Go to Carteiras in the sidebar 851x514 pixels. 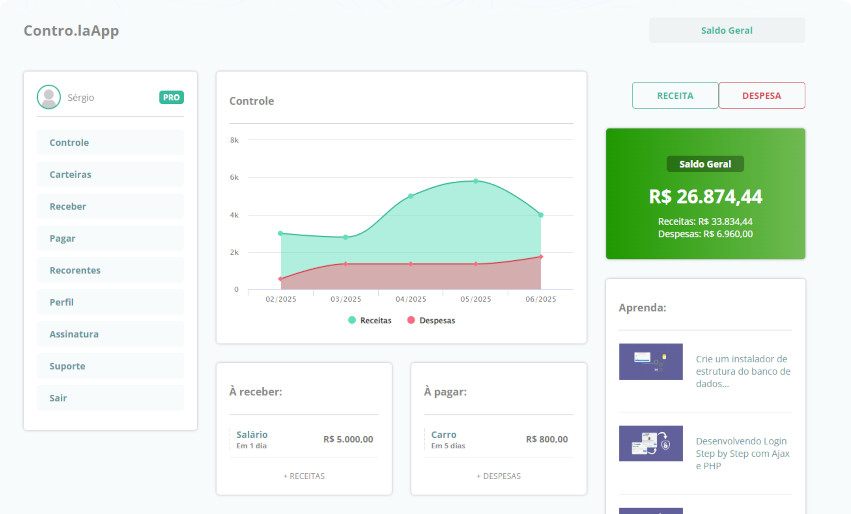click(110, 174)
